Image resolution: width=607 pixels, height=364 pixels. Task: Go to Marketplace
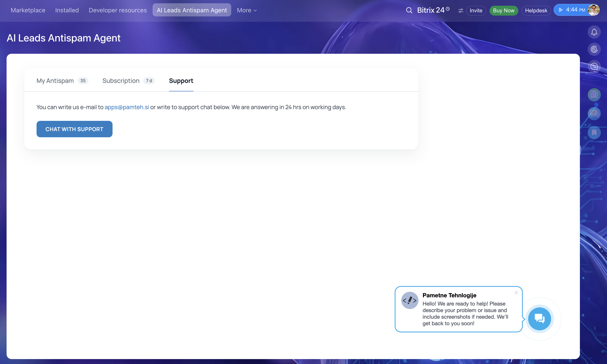[x=28, y=10]
